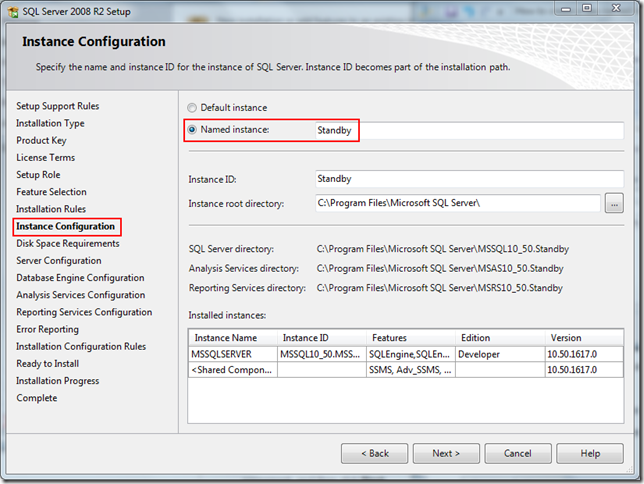The width and height of the screenshot is (644, 484).
Task: Click the Next button
Action: 446,454
